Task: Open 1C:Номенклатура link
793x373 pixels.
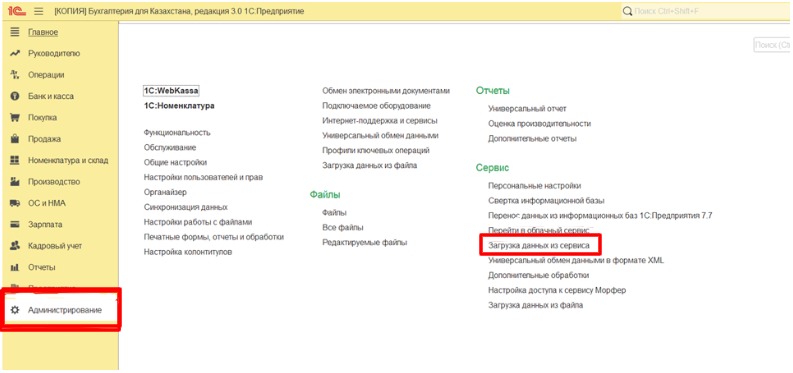Action: pos(179,106)
